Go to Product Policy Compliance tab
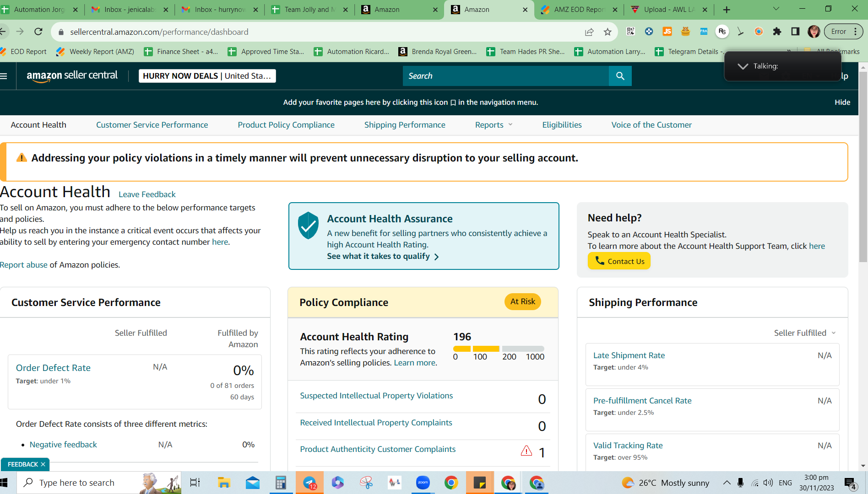 286,125
